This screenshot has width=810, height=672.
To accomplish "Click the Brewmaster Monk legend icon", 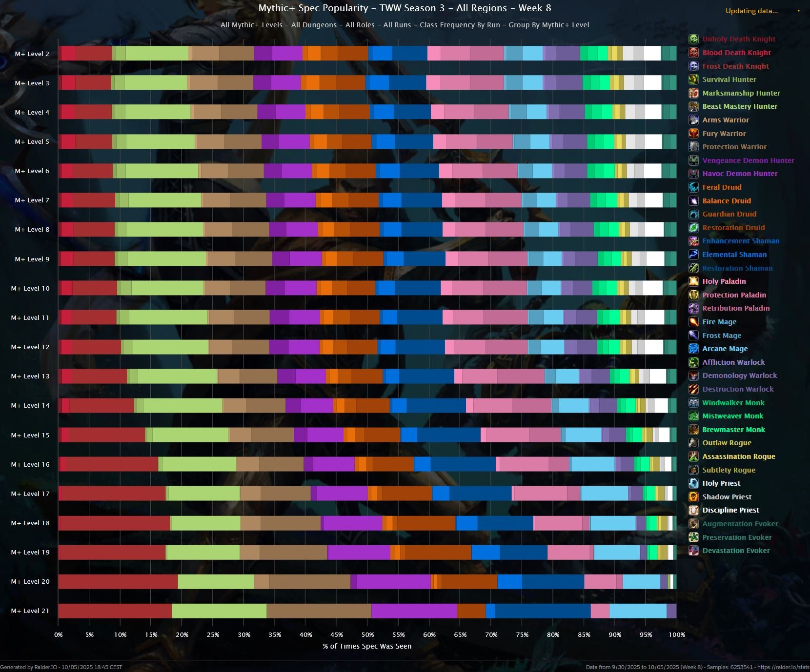I will (693, 430).
